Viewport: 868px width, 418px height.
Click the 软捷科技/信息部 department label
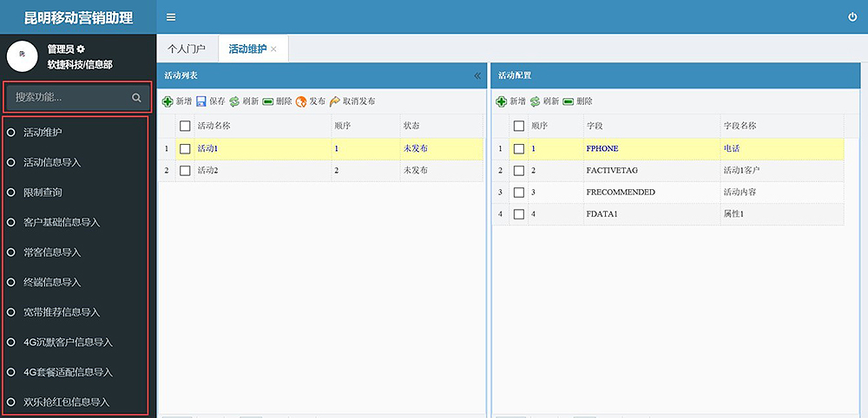[x=80, y=65]
